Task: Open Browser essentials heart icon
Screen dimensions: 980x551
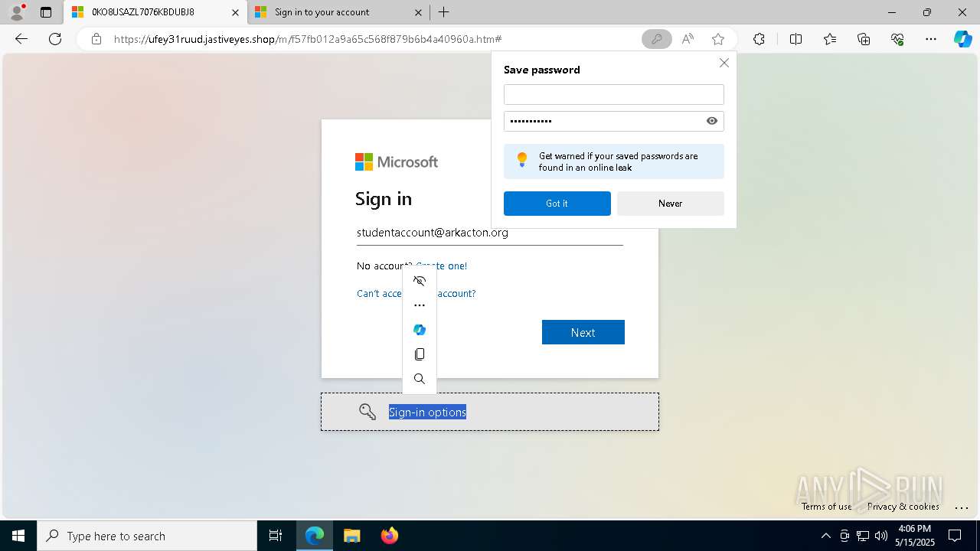Action: coord(897,39)
